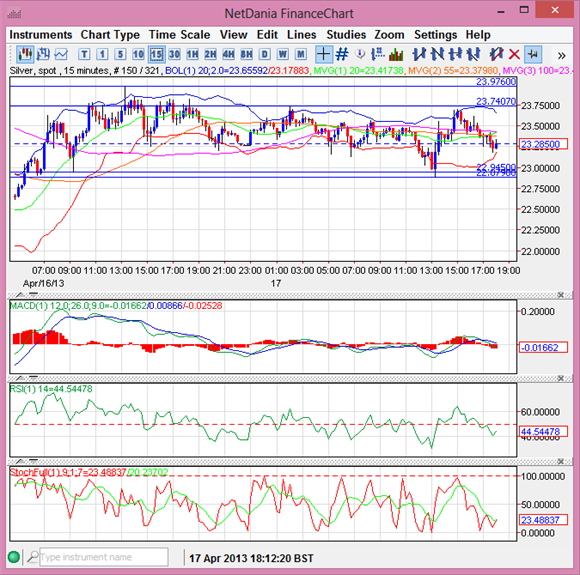The image size is (580, 575).
Task: Click the instrument name search field
Action: pos(104,557)
